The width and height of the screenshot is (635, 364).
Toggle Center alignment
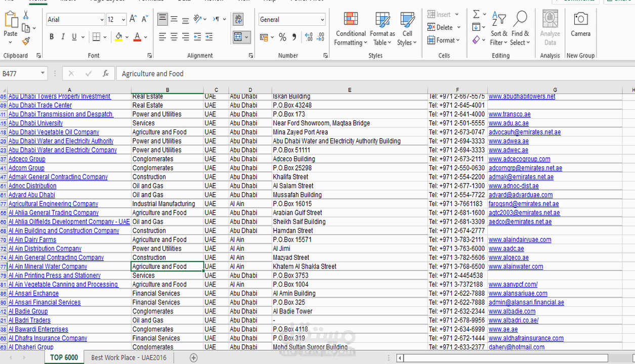(x=174, y=37)
